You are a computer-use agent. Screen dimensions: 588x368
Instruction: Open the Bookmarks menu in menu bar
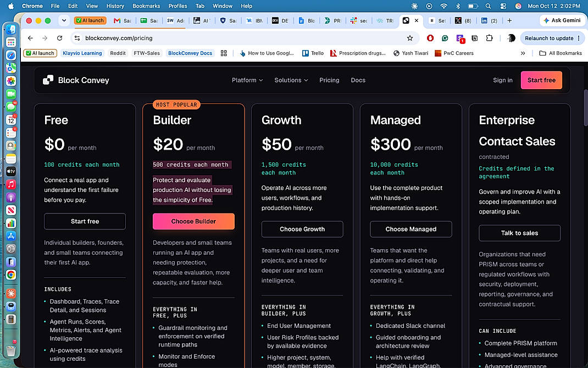[x=146, y=6]
